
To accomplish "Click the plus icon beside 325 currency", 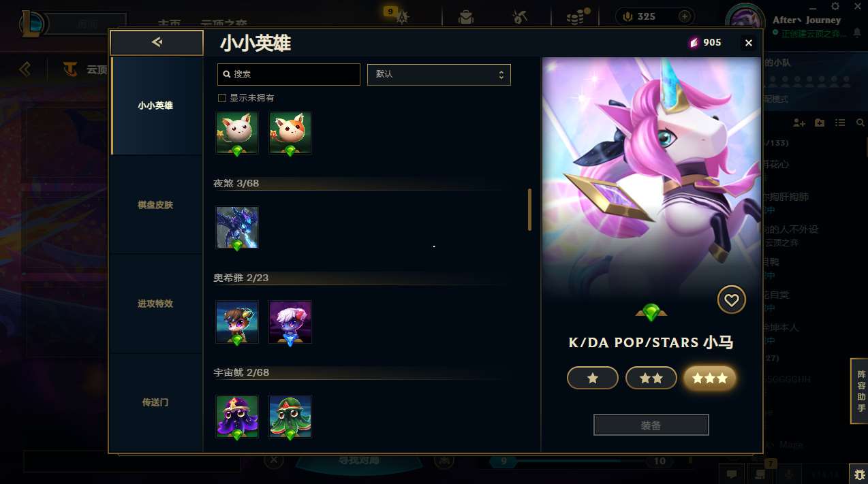I will pyautogui.click(x=685, y=16).
